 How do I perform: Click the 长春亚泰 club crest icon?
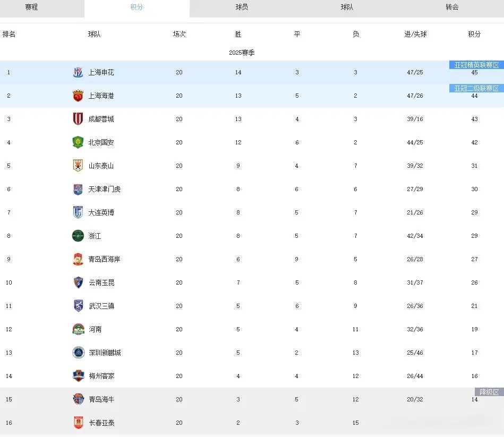pyautogui.click(x=78, y=423)
